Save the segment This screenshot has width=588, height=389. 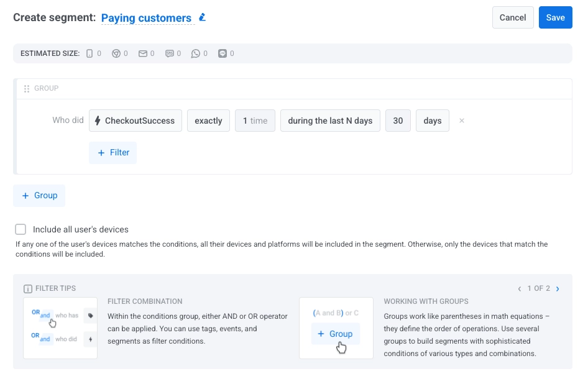click(x=555, y=17)
